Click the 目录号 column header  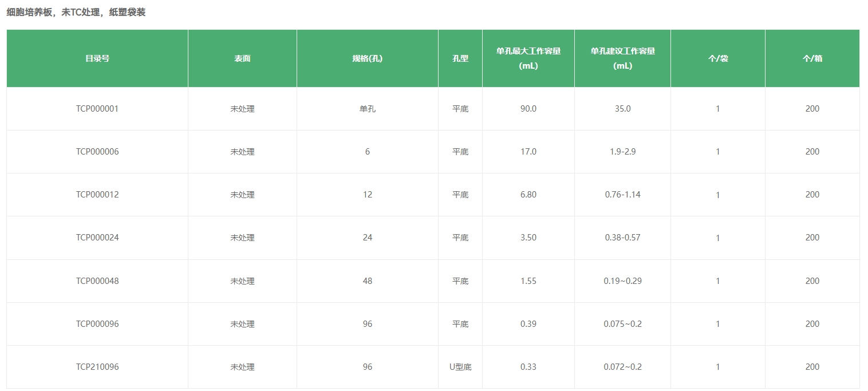[97, 58]
